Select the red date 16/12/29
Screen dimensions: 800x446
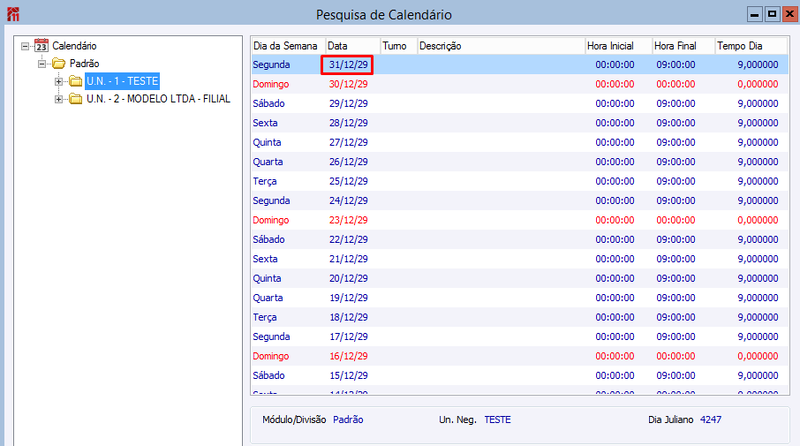tap(348, 356)
